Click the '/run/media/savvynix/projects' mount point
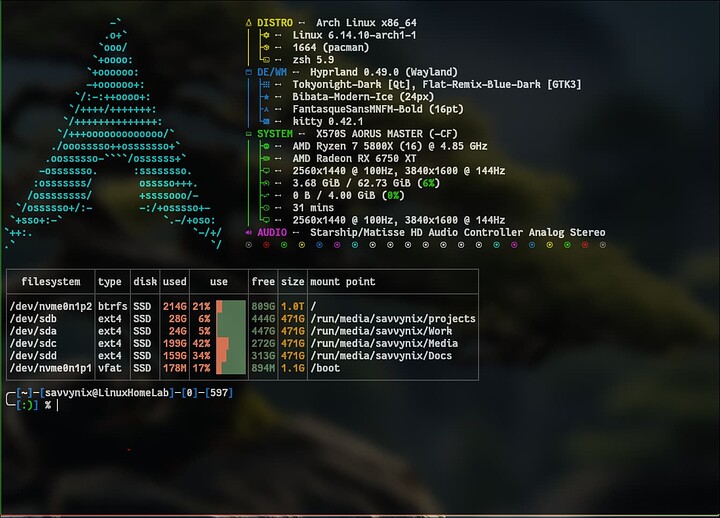The width and height of the screenshot is (720, 518). coord(393,319)
